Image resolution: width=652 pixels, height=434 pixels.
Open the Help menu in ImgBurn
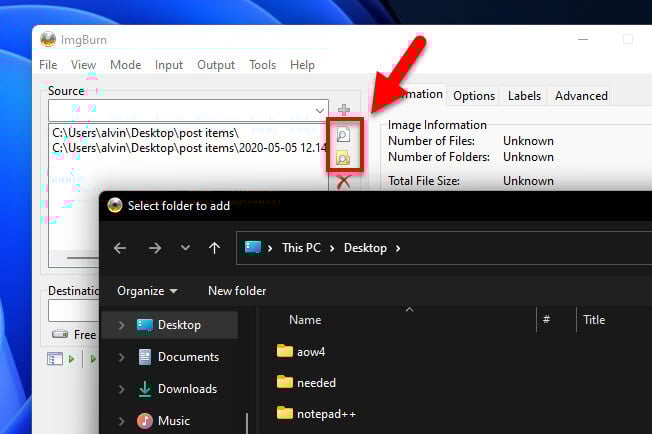click(x=302, y=65)
